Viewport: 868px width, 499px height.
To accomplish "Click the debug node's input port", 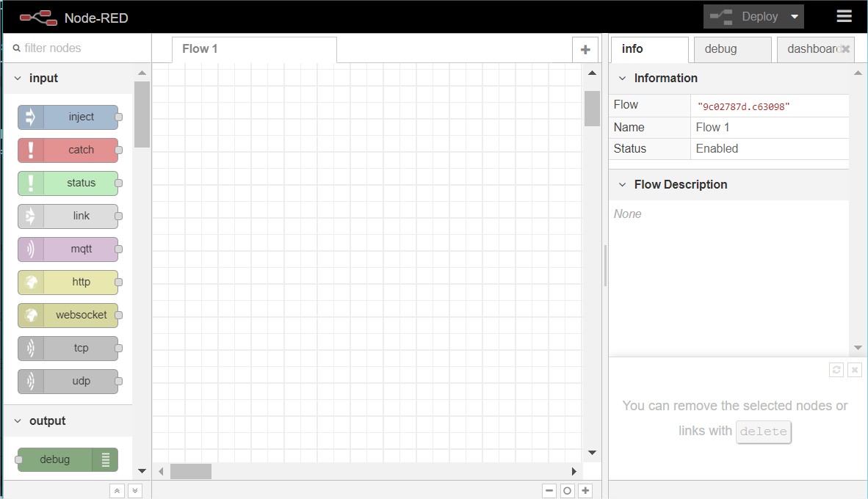I will click(x=18, y=459).
